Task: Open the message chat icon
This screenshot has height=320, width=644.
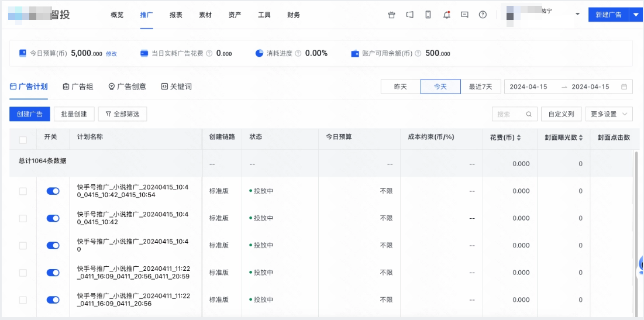Action: tap(464, 15)
